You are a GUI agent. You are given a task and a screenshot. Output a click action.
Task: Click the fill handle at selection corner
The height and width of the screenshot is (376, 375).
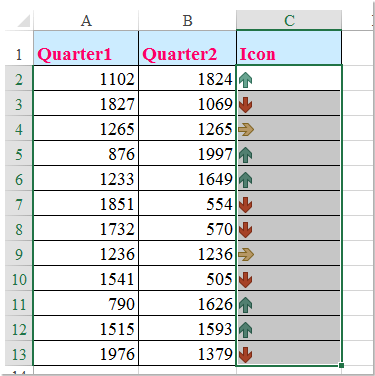[341, 366]
